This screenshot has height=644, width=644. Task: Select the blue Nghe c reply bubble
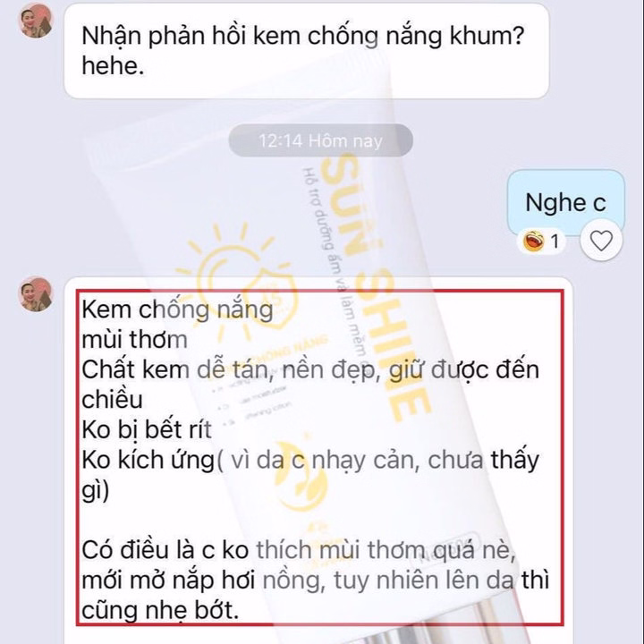click(x=565, y=202)
